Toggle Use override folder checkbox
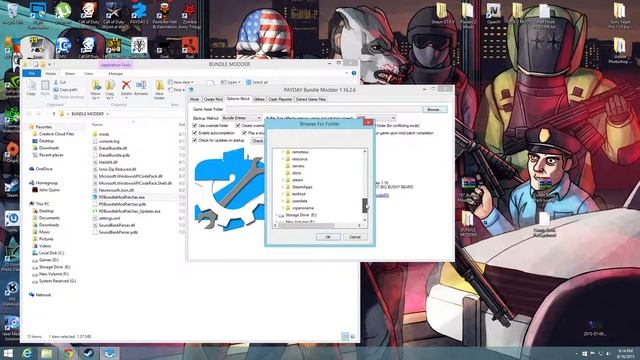The height and width of the screenshot is (360, 640). pyautogui.click(x=195, y=126)
